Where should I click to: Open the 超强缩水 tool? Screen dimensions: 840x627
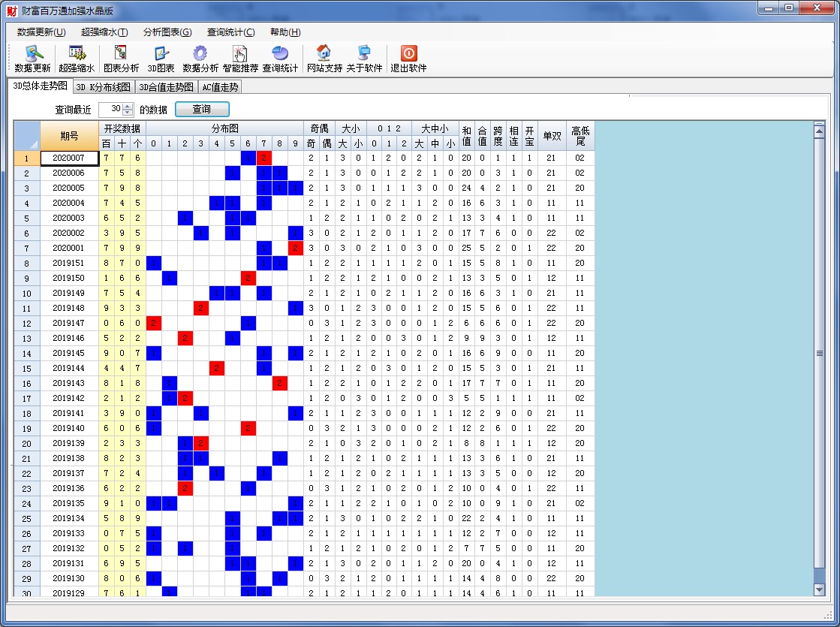tap(77, 54)
